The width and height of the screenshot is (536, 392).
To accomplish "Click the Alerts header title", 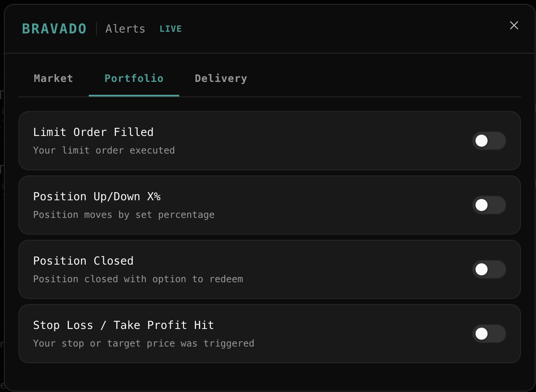I will 125,29.
